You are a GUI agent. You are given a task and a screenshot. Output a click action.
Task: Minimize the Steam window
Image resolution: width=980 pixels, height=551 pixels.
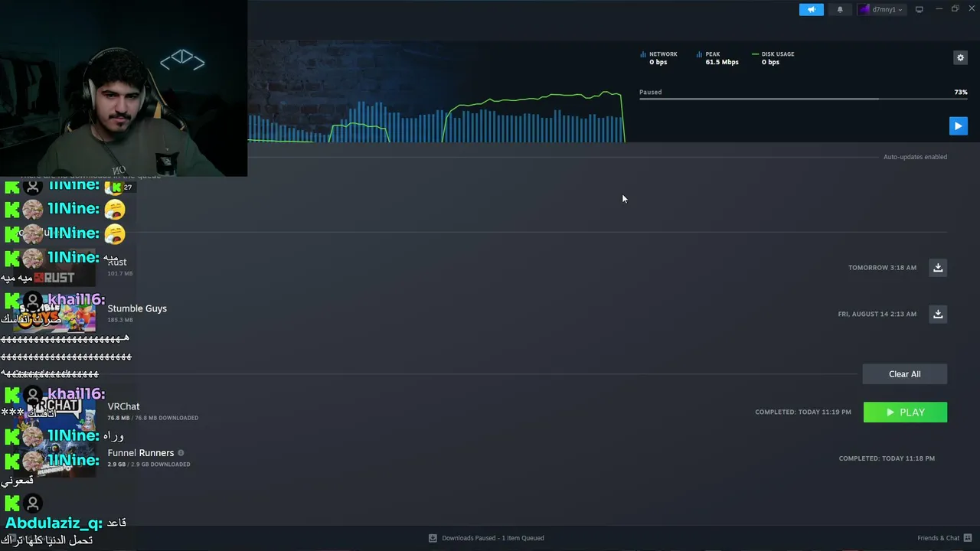pos(939,9)
